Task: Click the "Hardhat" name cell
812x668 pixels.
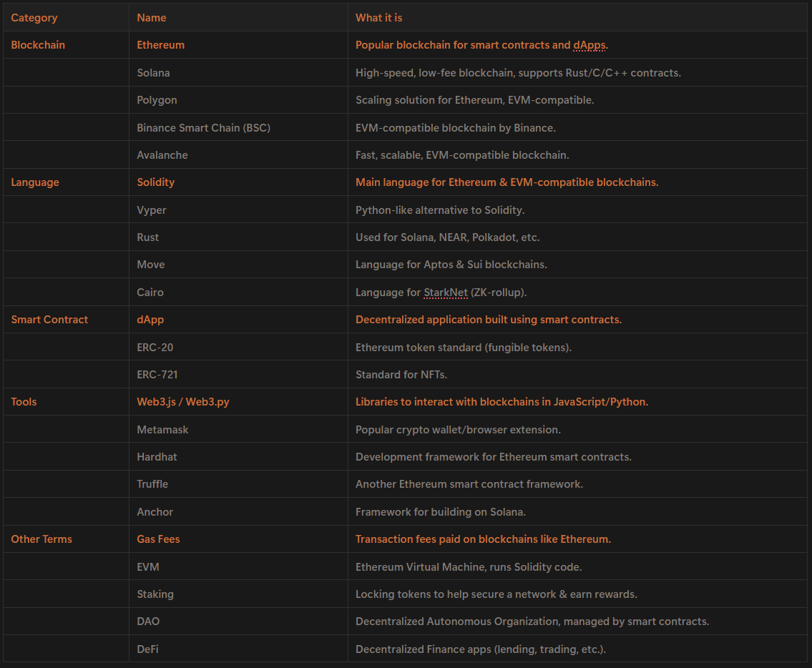Action: (157, 457)
